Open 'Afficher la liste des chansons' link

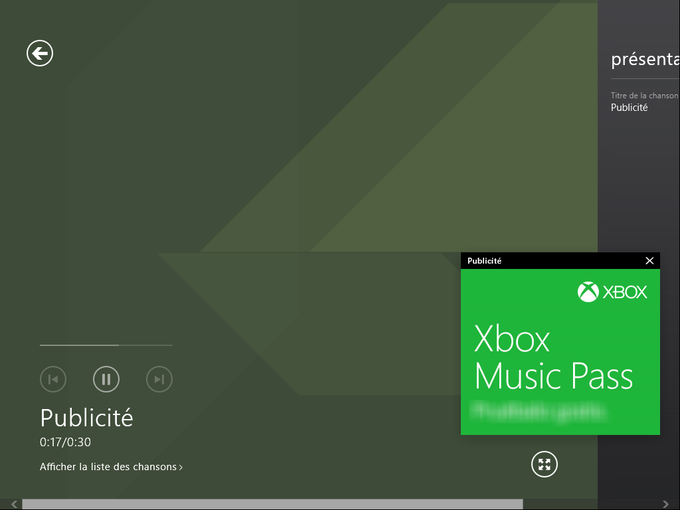(111, 467)
